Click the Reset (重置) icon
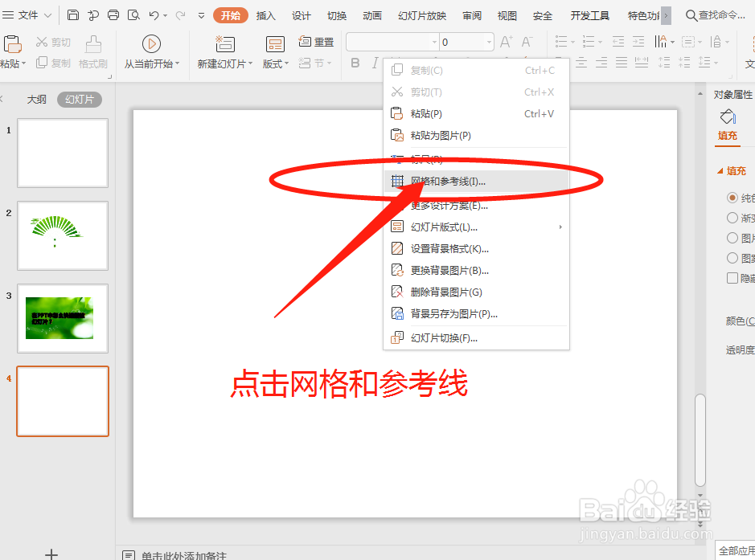Viewport: 755px width, 560px height. [x=306, y=42]
